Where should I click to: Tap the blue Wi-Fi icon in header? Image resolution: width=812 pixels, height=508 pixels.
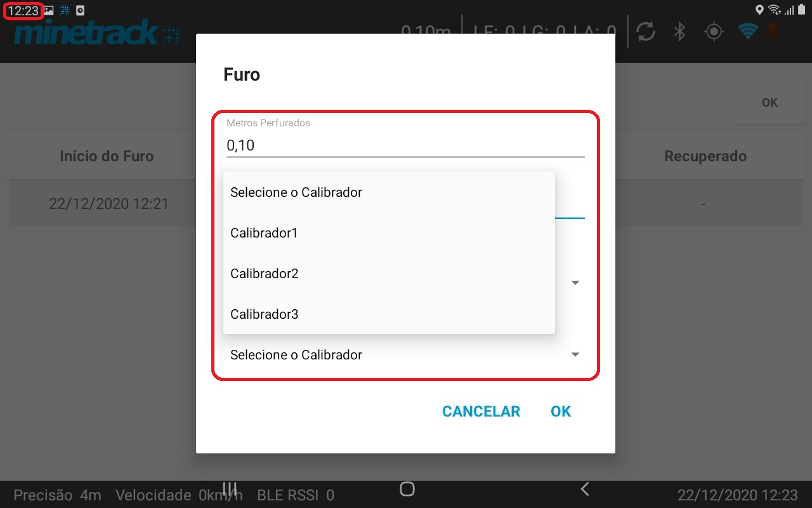point(749,31)
